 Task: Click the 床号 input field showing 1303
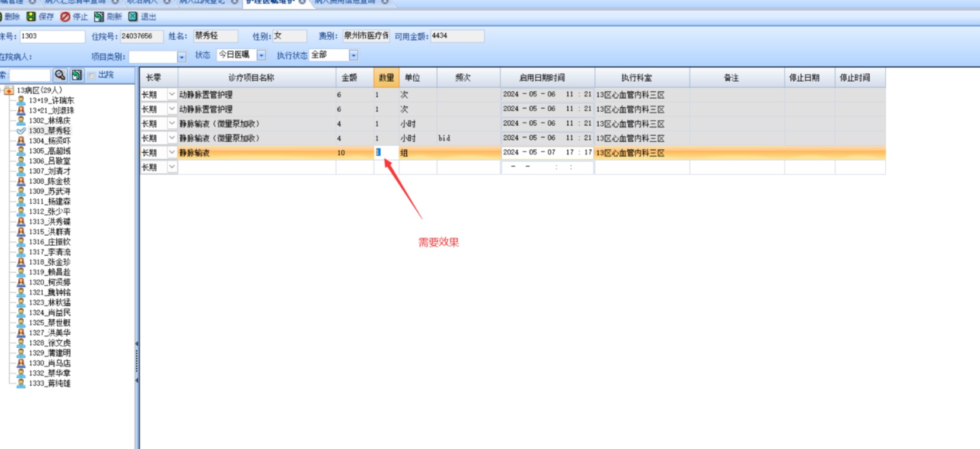tap(52, 36)
